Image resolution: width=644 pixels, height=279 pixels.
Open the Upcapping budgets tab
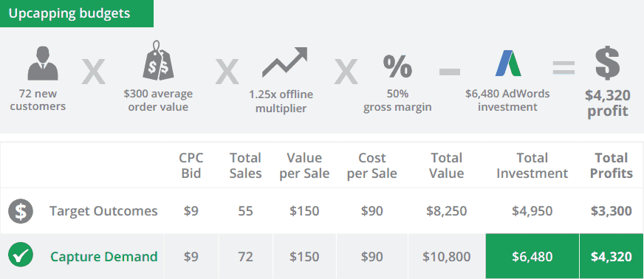(x=77, y=13)
